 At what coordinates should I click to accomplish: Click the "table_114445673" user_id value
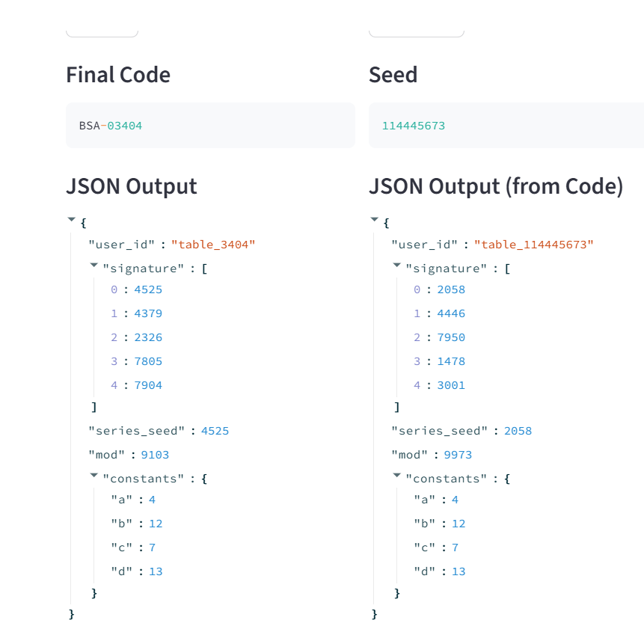[533, 245]
